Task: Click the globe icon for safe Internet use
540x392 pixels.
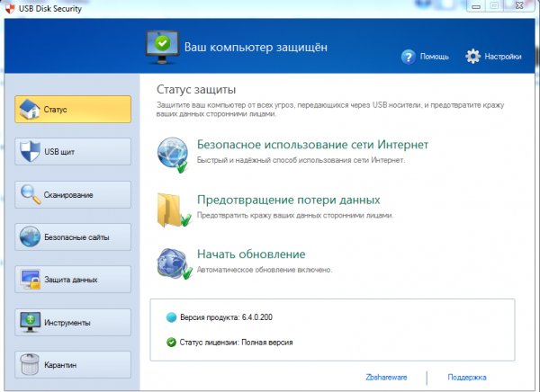Action: point(173,154)
